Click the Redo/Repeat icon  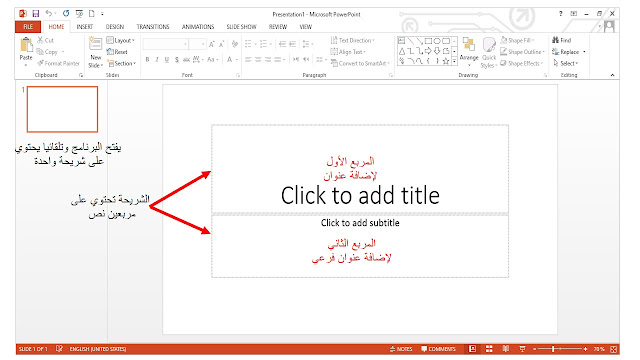[x=66, y=13]
